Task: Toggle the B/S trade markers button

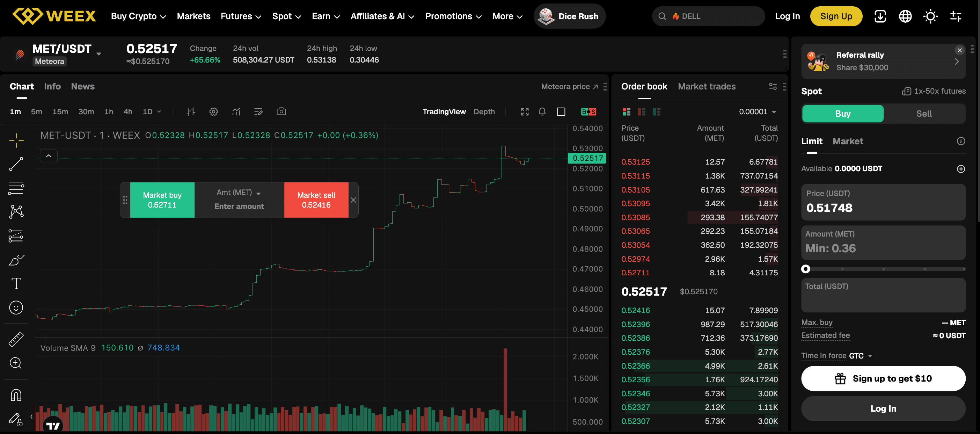Action: [588, 111]
